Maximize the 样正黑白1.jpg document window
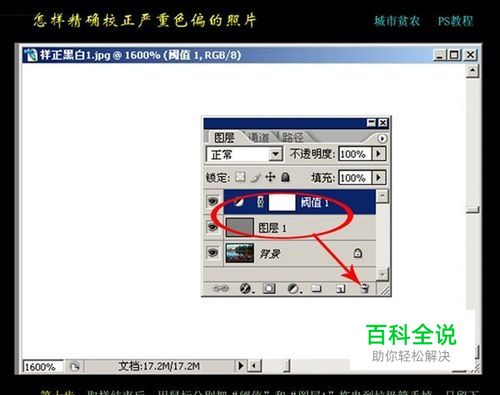This screenshot has width=500, height=395. click(454, 55)
